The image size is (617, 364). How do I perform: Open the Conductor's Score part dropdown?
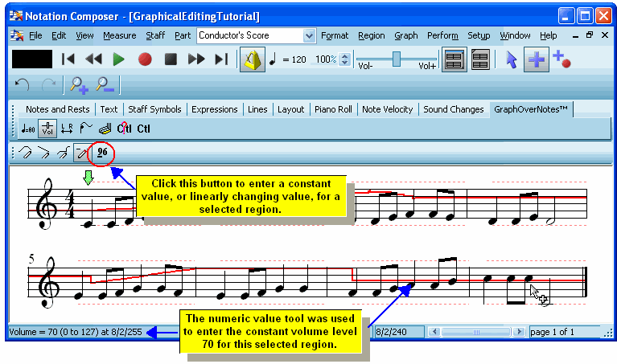(309, 36)
